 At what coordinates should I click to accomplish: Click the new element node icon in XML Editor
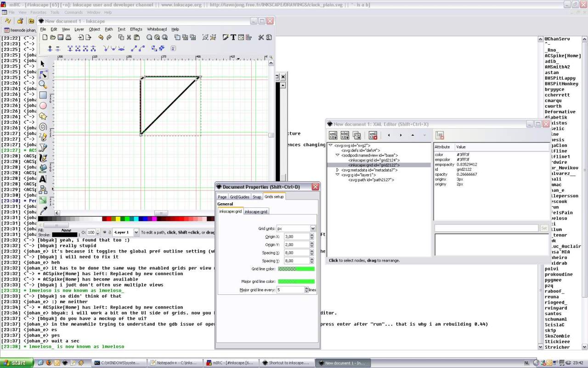[333, 135]
